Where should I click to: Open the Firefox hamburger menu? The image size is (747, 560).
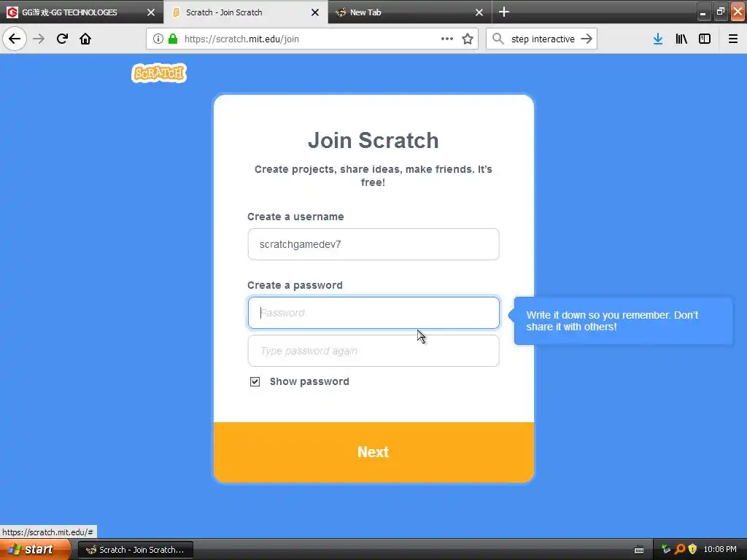coord(733,39)
